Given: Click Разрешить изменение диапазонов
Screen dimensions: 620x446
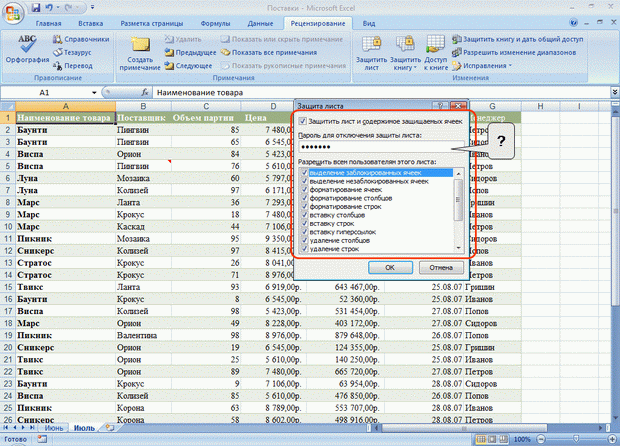Looking at the screenshot, I should pos(514,52).
